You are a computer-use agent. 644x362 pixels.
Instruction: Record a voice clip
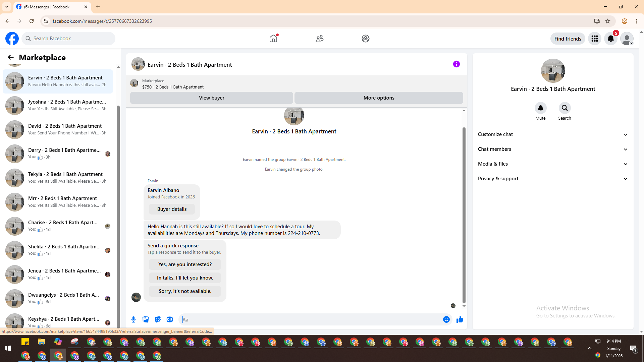[133, 319]
